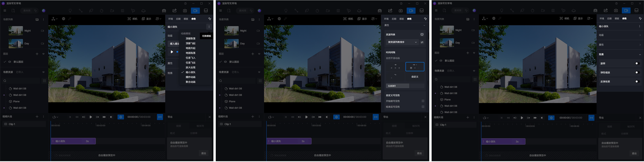644x162 pixels.
Task: Collapse the 属性 section in middle window
Action: tap(424, 26)
